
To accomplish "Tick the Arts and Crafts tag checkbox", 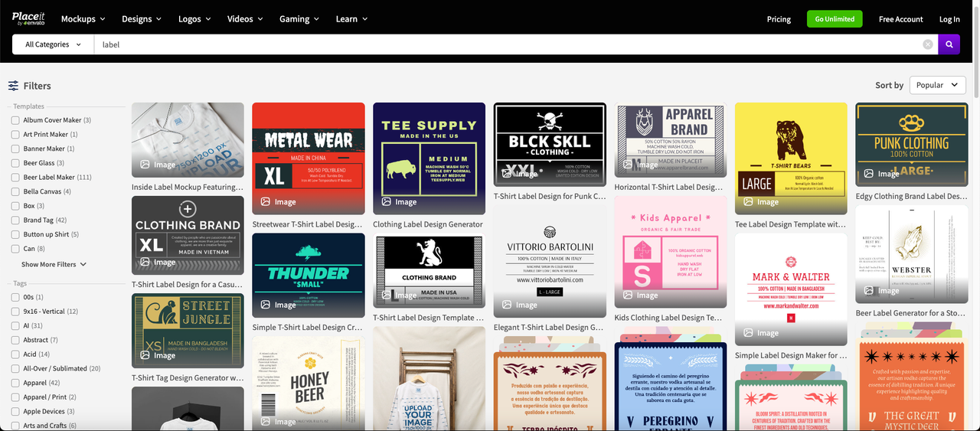I will pos(15,426).
